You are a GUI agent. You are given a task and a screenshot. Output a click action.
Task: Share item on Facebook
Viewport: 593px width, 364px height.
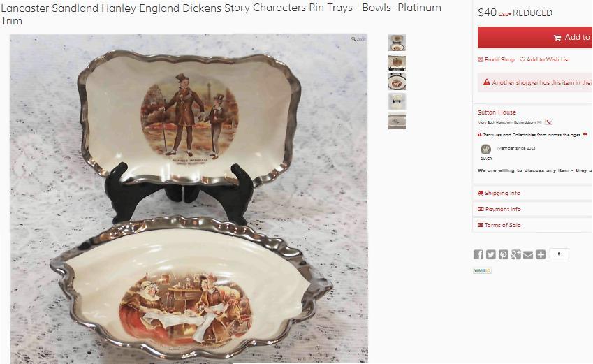(x=478, y=254)
